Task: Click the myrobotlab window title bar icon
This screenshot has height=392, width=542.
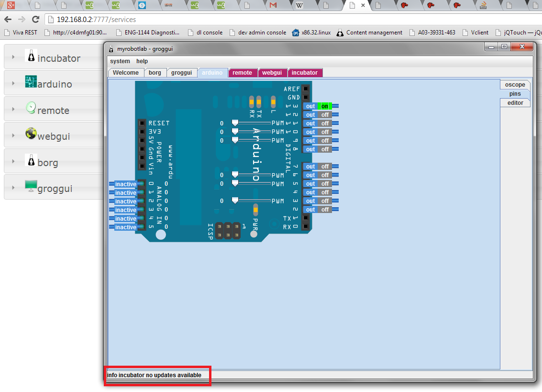Action: 111,49
